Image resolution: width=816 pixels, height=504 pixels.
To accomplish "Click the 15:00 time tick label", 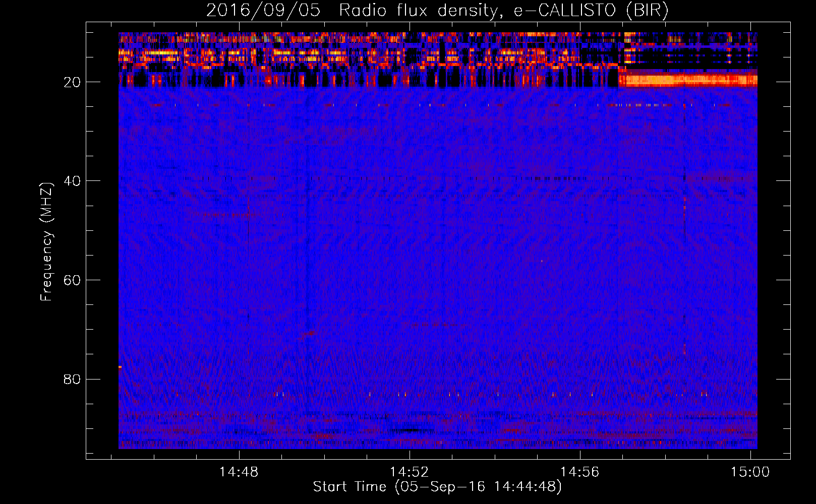I will (x=750, y=472).
